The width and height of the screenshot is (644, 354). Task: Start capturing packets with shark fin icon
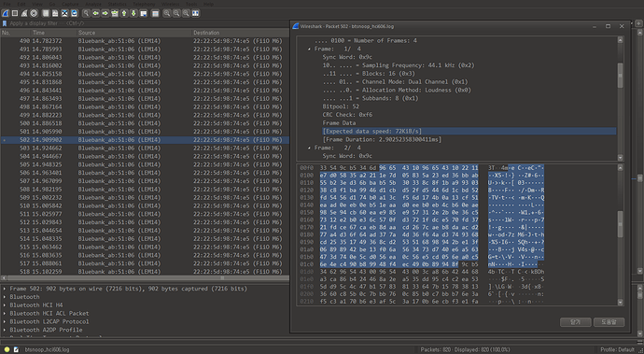(6, 13)
